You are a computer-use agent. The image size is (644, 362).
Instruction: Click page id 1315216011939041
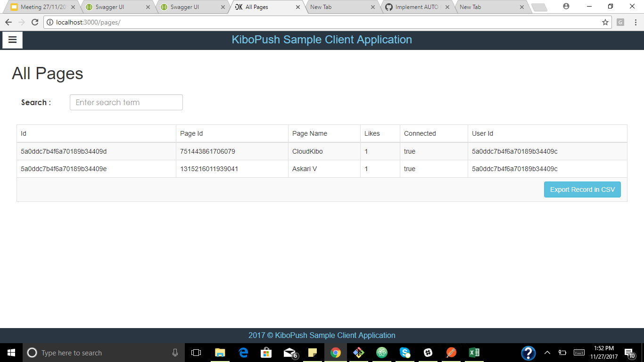(x=209, y=169)
